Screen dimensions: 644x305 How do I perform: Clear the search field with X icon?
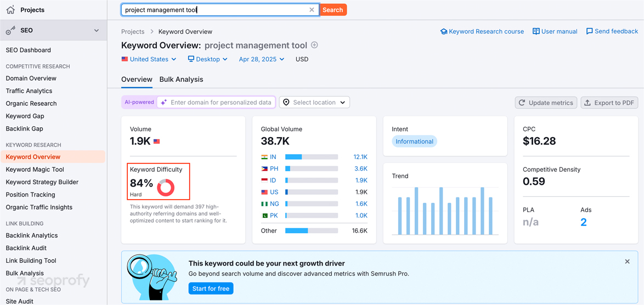312,10
